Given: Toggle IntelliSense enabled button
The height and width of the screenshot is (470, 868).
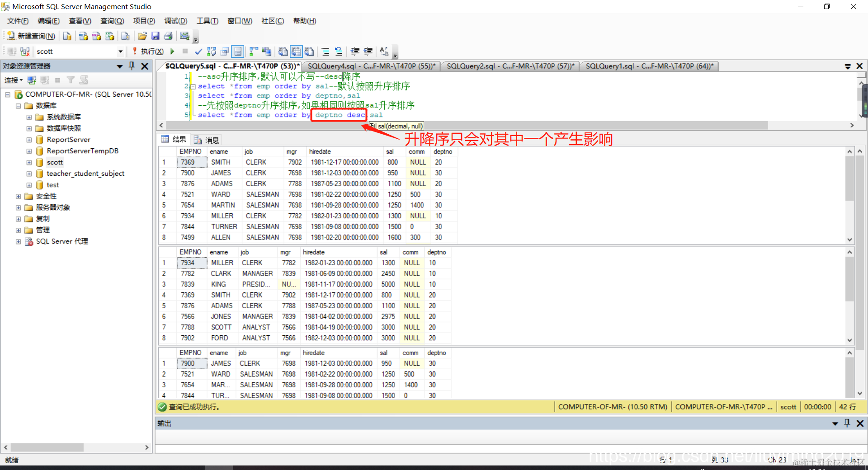Looking at the screenshot, I should pos(238,52).
